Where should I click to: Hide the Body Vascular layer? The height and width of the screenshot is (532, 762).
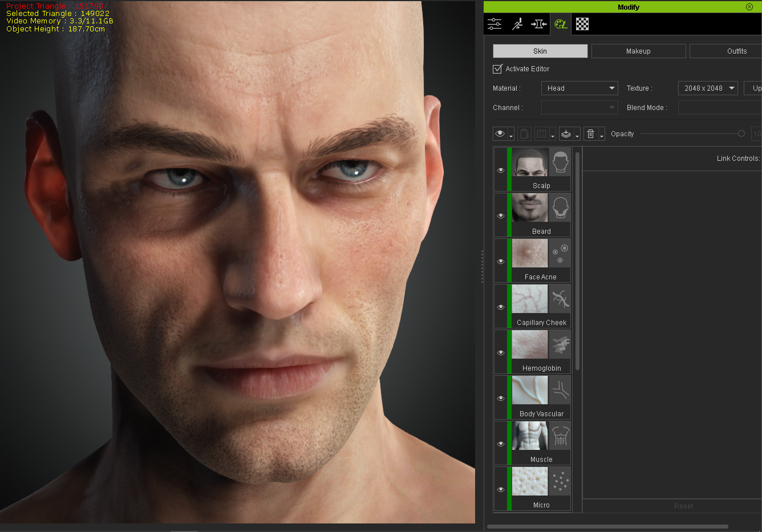[x=501, y=398]
